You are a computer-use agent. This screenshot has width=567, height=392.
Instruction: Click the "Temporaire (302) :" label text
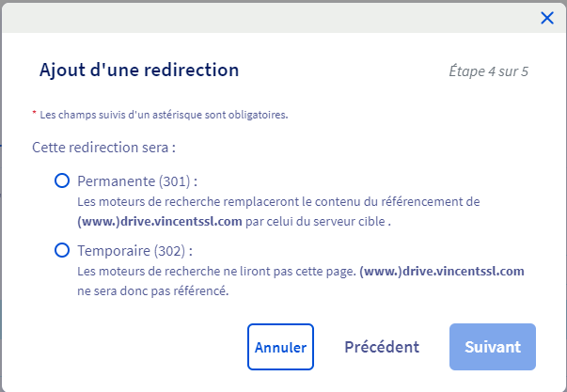134,251
